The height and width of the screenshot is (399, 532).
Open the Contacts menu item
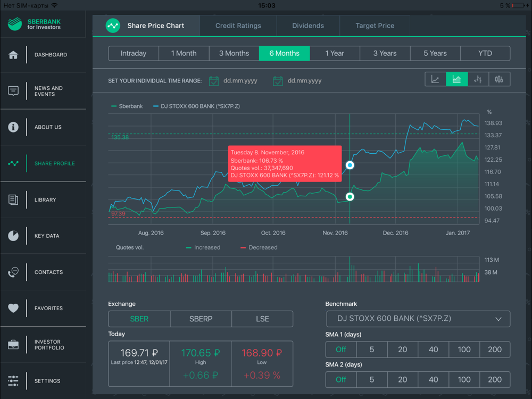point(43,272)
